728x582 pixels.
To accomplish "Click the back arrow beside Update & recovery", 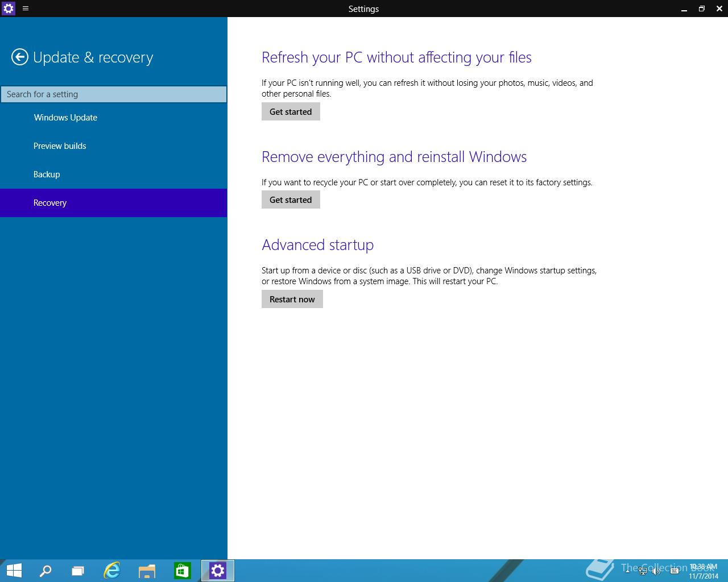I will (x=20, y=57).
